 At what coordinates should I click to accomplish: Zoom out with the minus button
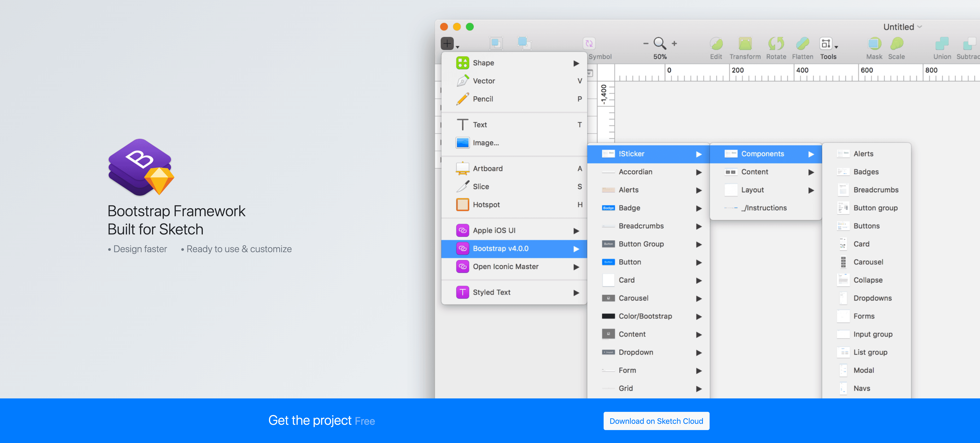coord(646,44)
